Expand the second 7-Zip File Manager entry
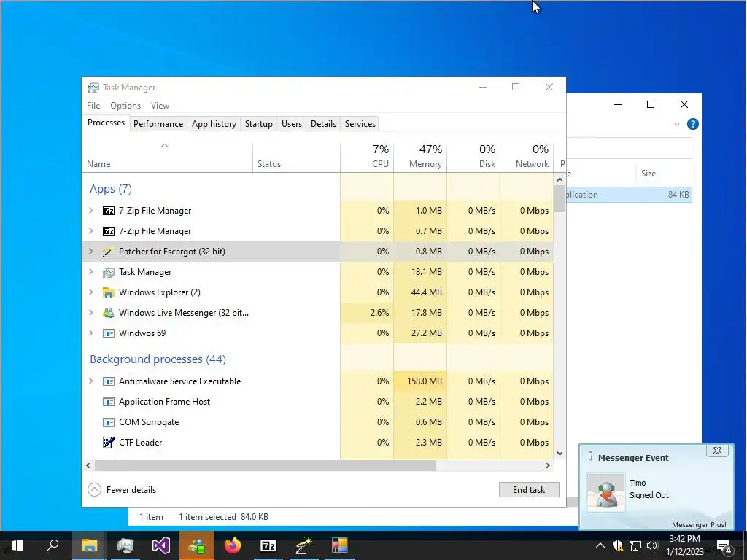This screenshot has height=560, width=747. coord(91,231)
